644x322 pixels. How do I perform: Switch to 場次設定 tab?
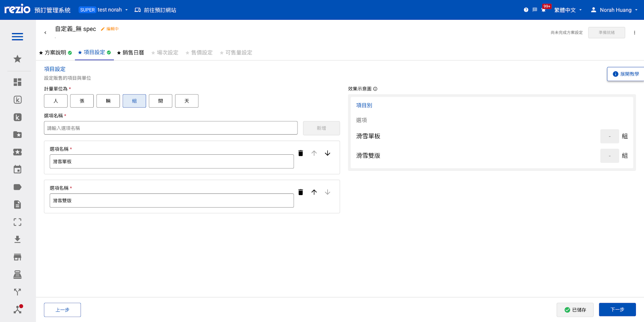click(x=165, y=52)
